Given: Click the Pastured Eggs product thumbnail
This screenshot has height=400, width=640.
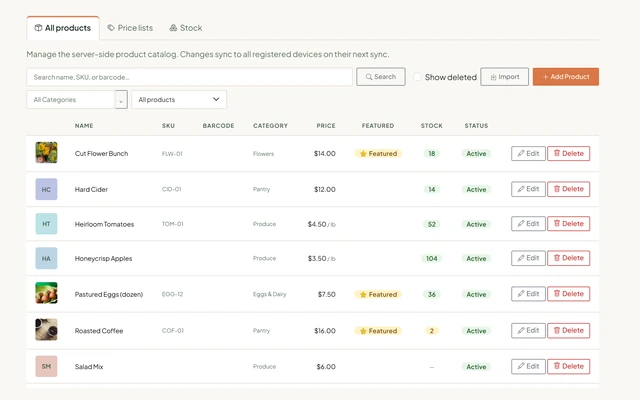Looking at the screenshot, I should coord(46,293).
